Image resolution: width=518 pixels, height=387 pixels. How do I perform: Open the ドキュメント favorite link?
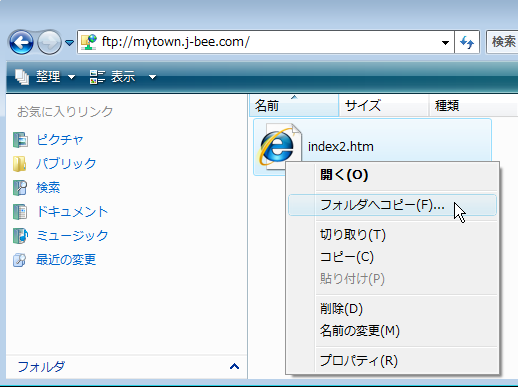pos(72,212)
